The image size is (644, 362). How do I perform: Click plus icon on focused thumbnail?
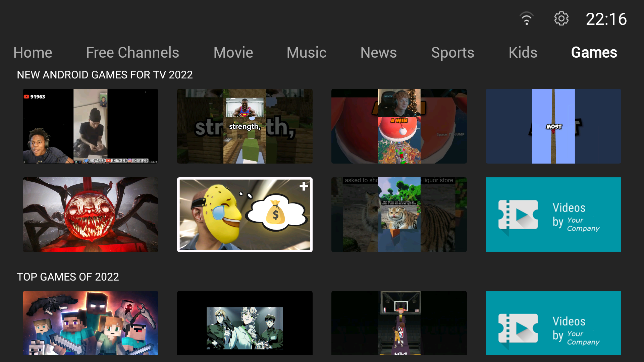point(304,186)
